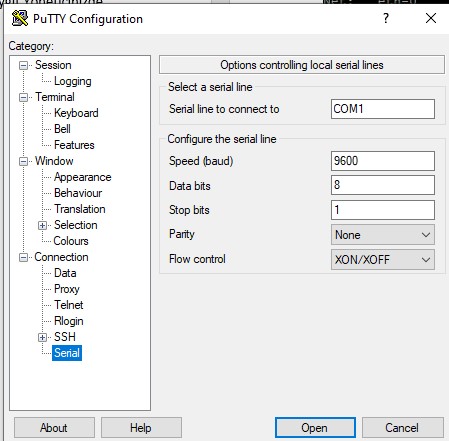
Task: Click the question mark help button
Action: [x=386, y=18]
